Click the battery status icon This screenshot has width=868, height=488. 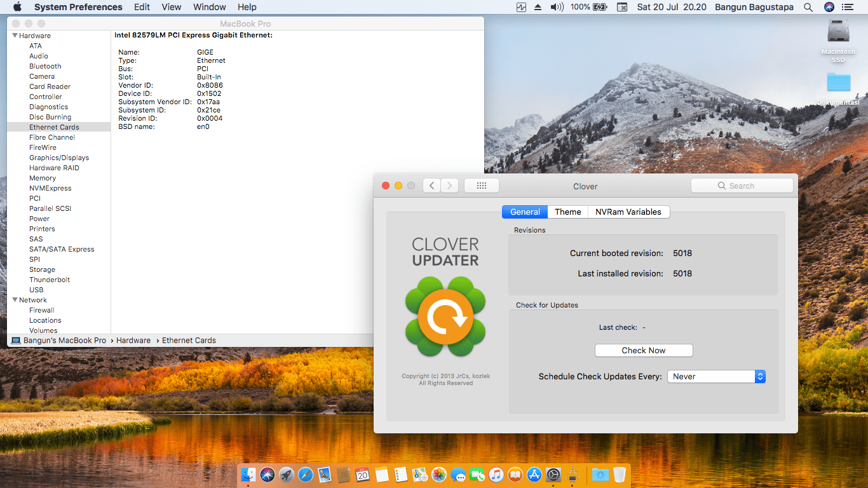click(600, 7)
